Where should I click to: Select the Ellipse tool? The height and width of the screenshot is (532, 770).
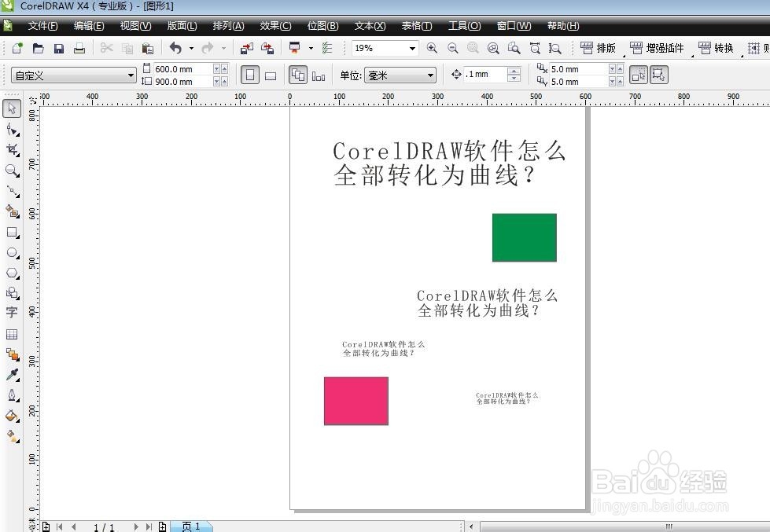click(12, 253)
